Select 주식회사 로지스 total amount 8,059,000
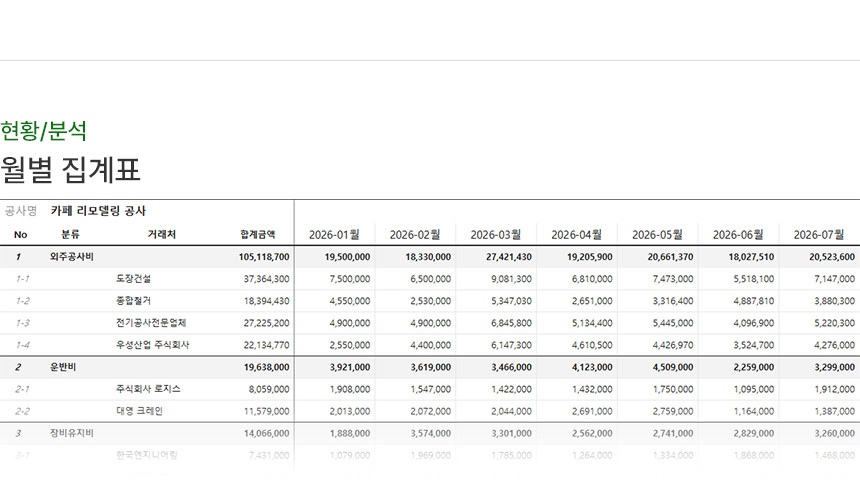 [268, 389]
